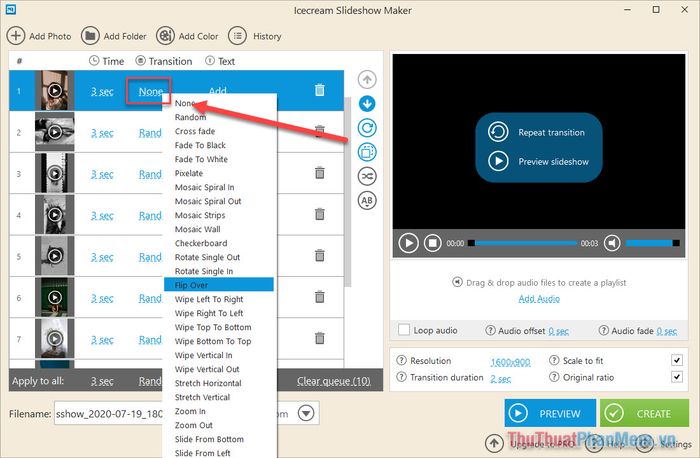Delete slide 3 with trash icon
Viewport: 700px width, 458px height.
[320, 172]
